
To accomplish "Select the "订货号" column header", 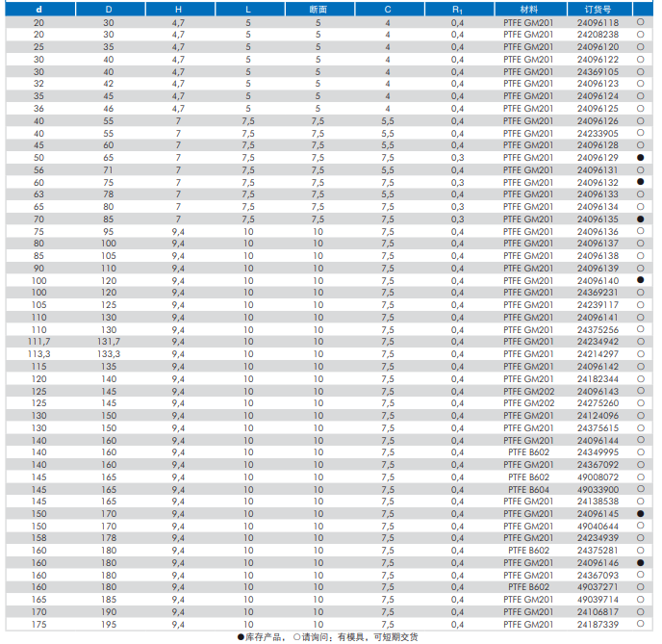I will [x=598, y=9].
